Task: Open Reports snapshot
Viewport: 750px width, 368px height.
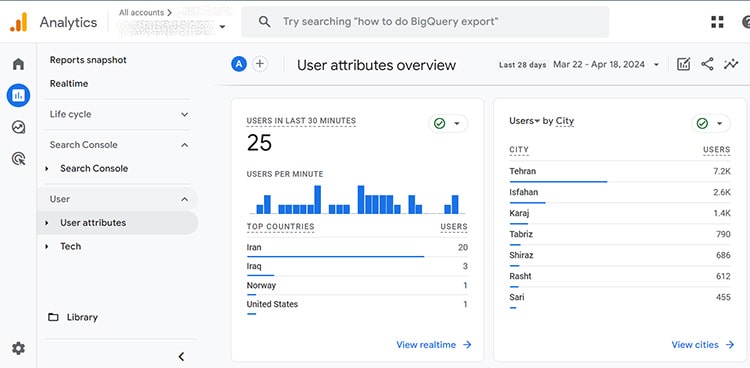Action: pyautogui.click(x=88, y=60)
